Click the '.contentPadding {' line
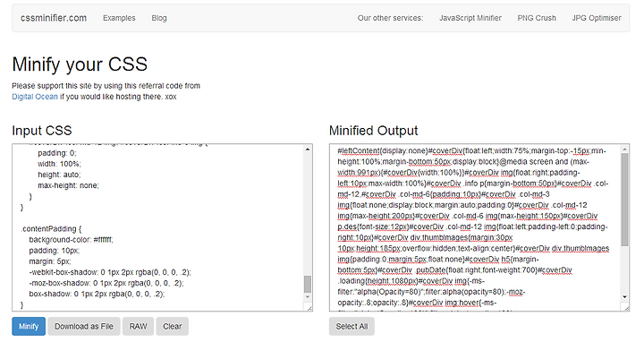 point(51,228)
